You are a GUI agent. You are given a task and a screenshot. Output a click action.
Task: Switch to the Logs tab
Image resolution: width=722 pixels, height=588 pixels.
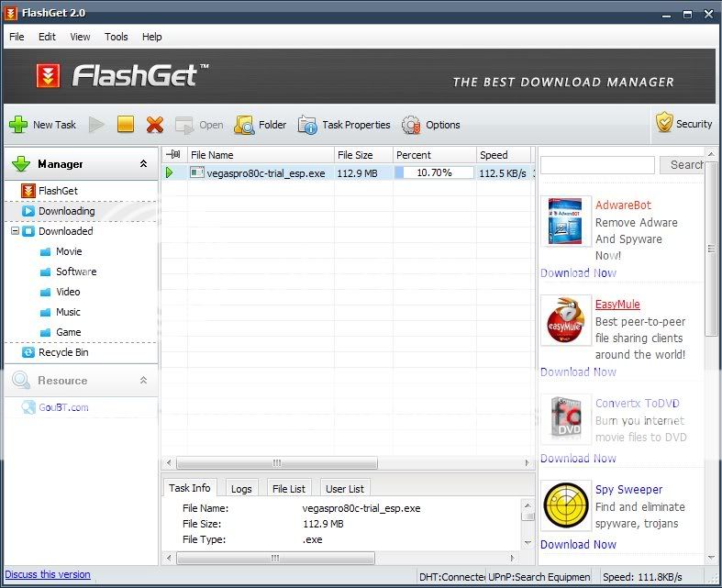241,489
